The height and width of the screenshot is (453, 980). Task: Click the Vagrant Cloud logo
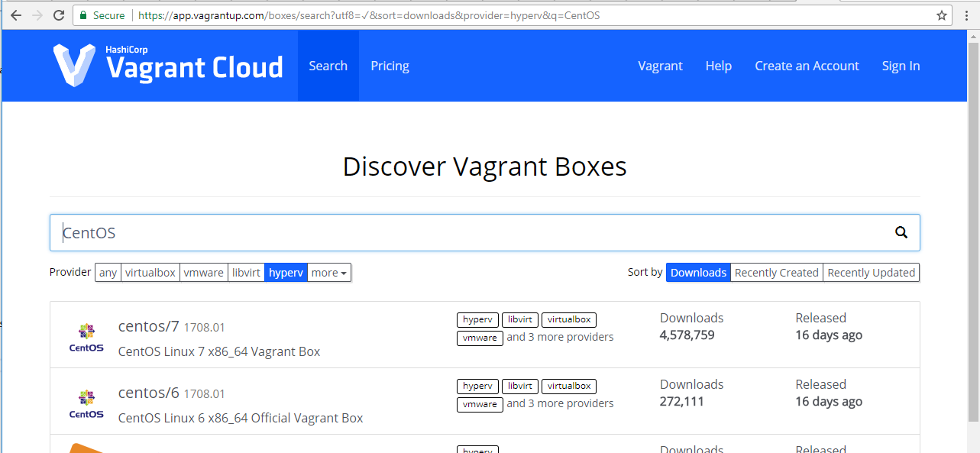pyautogui.click(x=168, y=65)
